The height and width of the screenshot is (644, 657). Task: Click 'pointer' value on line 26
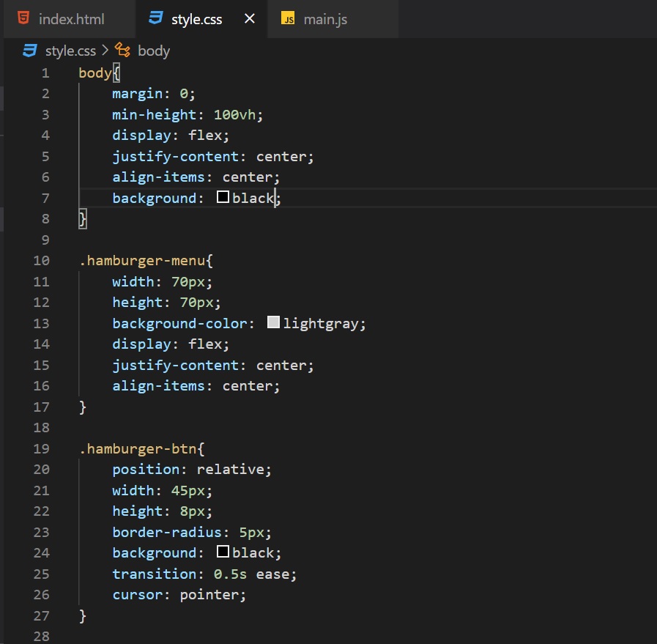pos(209,595)
